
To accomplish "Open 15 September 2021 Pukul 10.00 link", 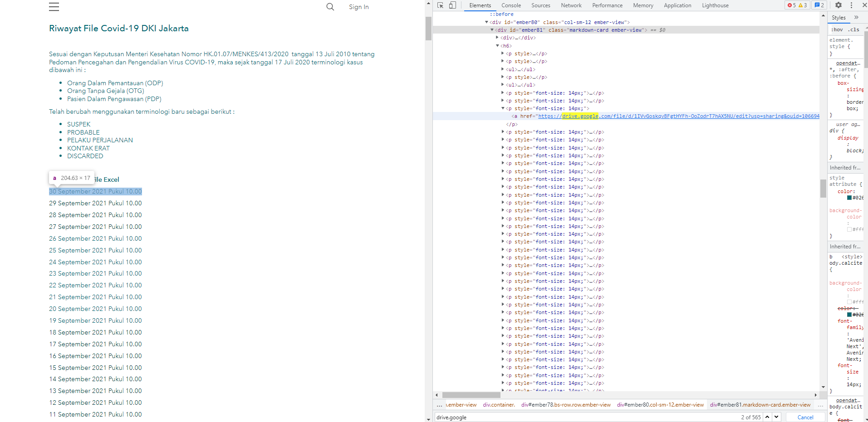I will click(95, 368).
